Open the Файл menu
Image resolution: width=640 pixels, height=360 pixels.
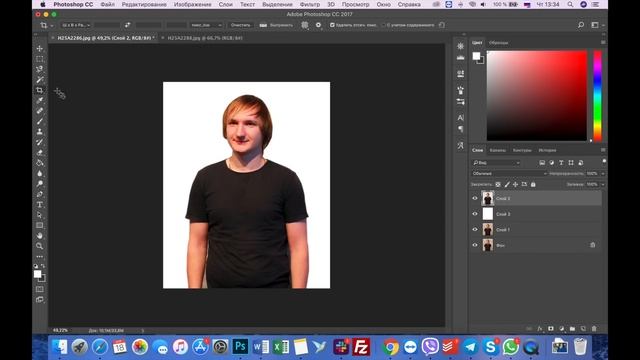[107, 4]
